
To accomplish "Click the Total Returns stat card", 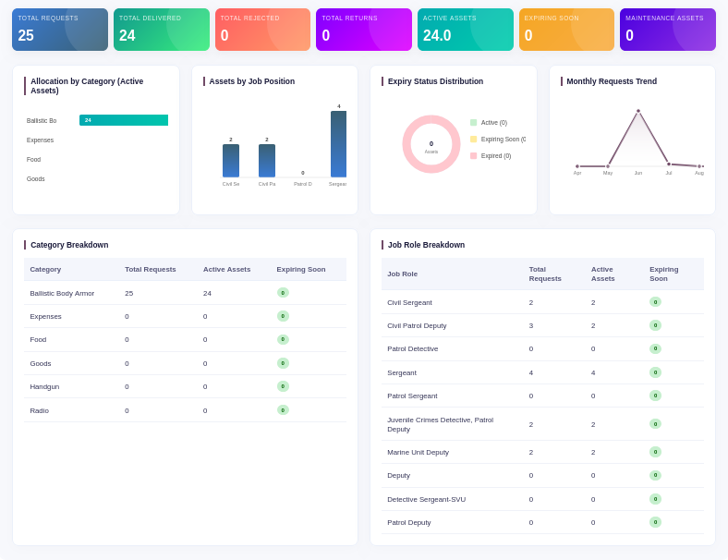I will [x=364, y=30].
